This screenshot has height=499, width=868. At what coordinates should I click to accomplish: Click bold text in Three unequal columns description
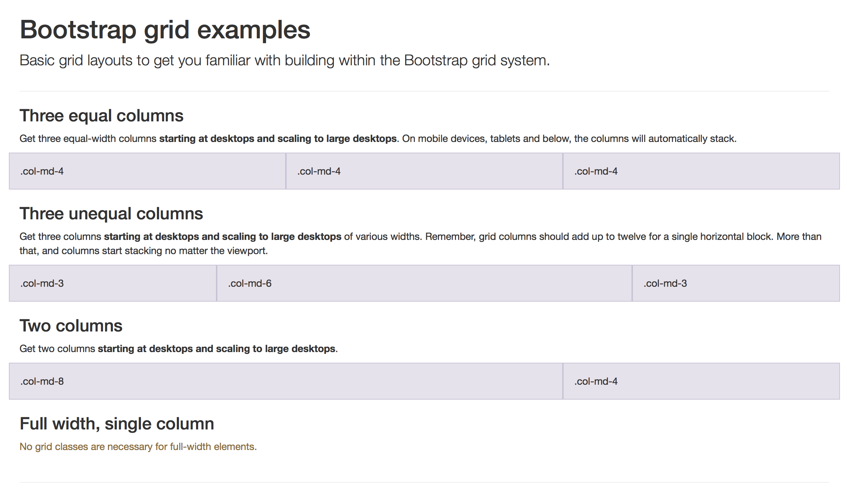pyautogui.click(x=222, y=237)
